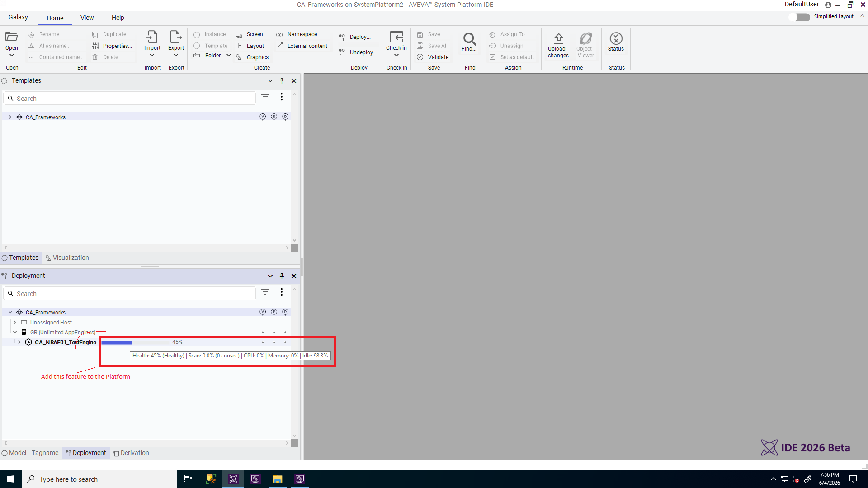868x488 pixels.
Task: Create a new Namespace
Action: pyautogui.click(x=297, y=34)
